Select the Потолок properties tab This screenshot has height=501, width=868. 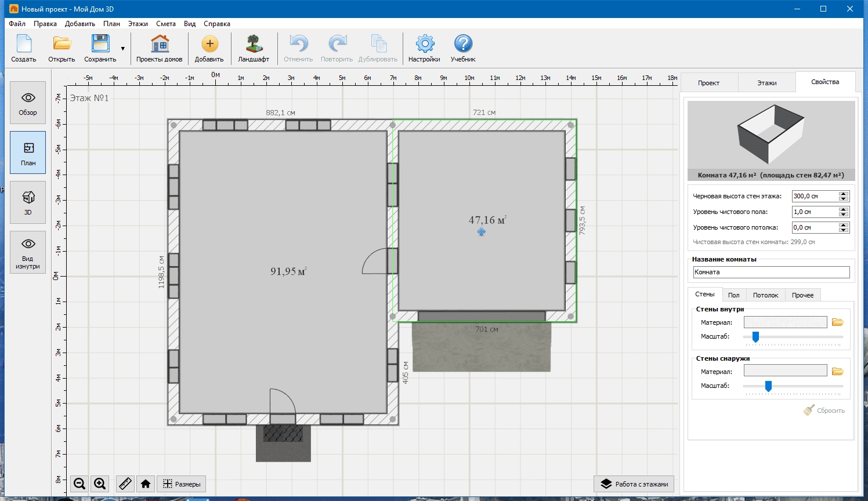point(765,295)
